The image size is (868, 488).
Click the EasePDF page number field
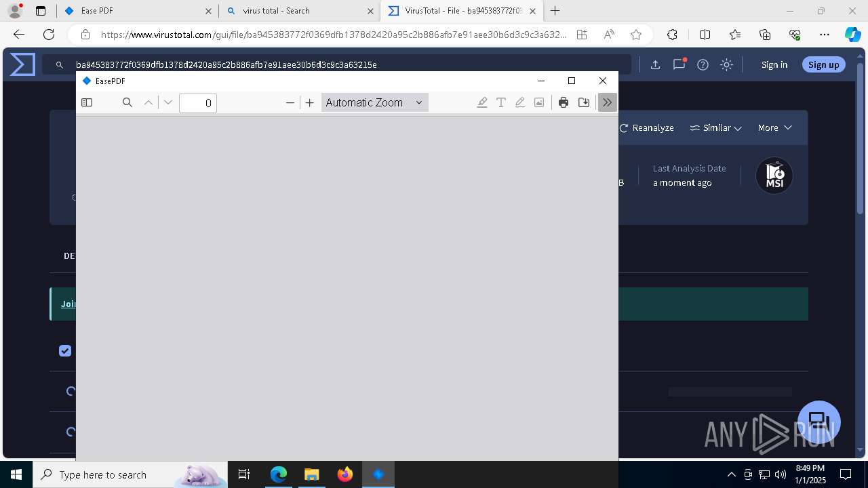coord(198,103)
